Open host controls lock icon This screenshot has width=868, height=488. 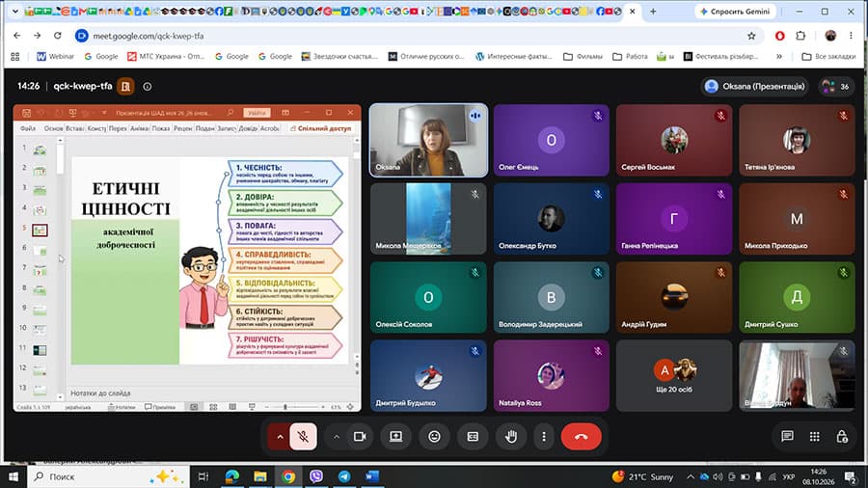click(x=842, y=437)
